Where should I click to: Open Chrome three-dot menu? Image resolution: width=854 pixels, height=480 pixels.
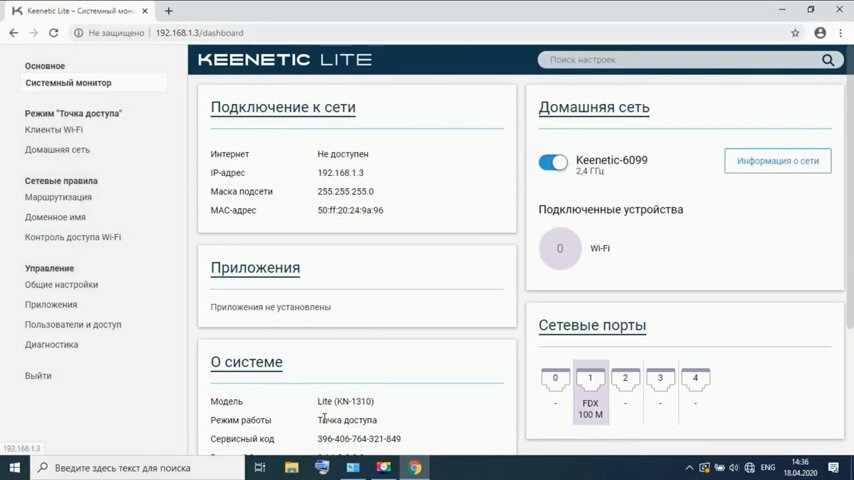841,33
